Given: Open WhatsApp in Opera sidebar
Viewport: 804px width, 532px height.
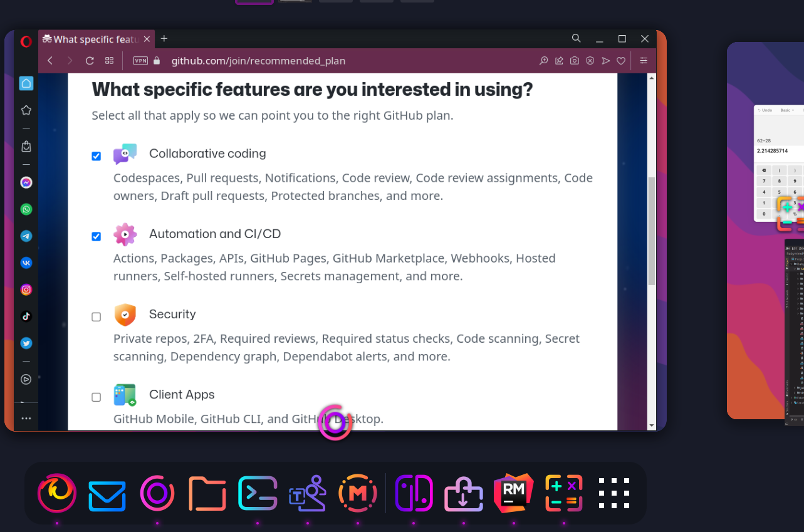Looking at the screenshot, I should click(x=26, y=209).
